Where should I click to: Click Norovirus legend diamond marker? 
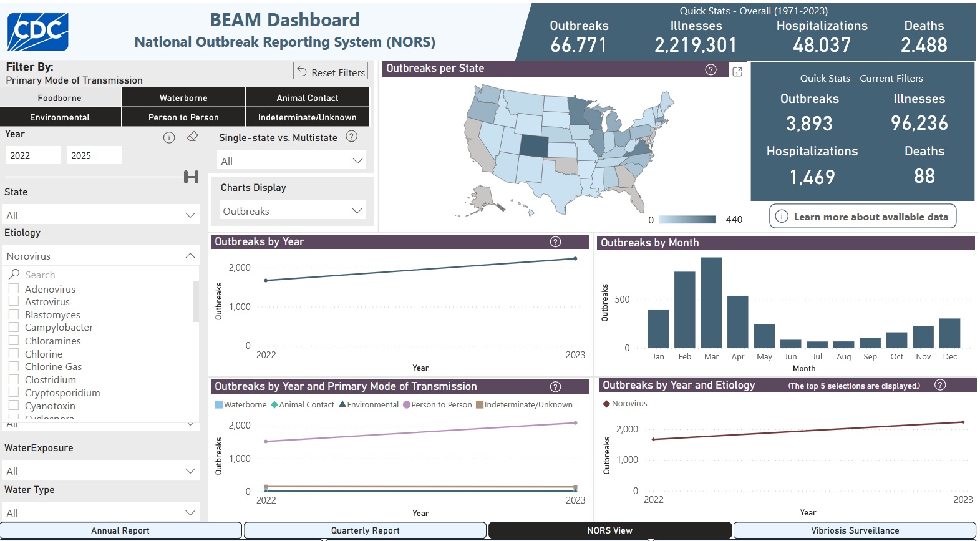pos(606,404)
